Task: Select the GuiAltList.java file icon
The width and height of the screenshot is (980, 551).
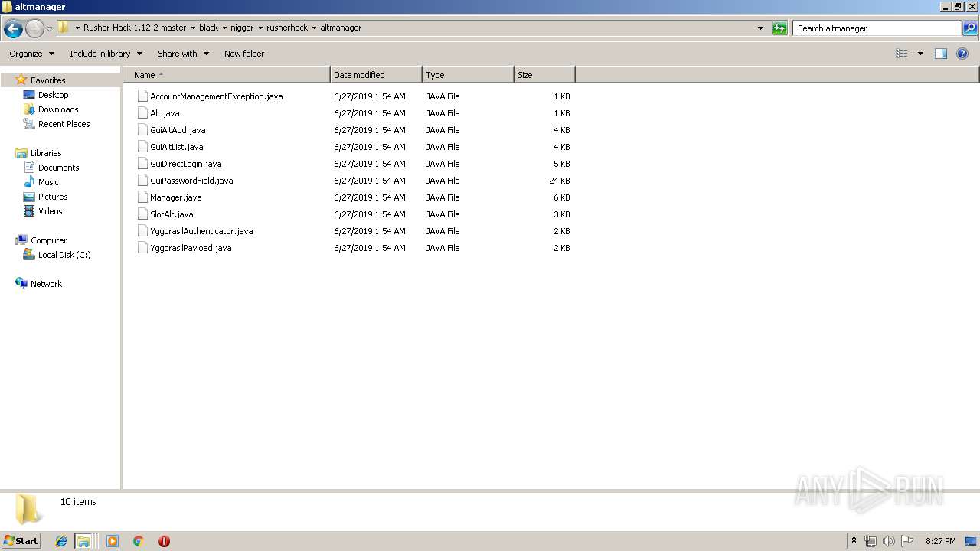Action: (142, 147)
